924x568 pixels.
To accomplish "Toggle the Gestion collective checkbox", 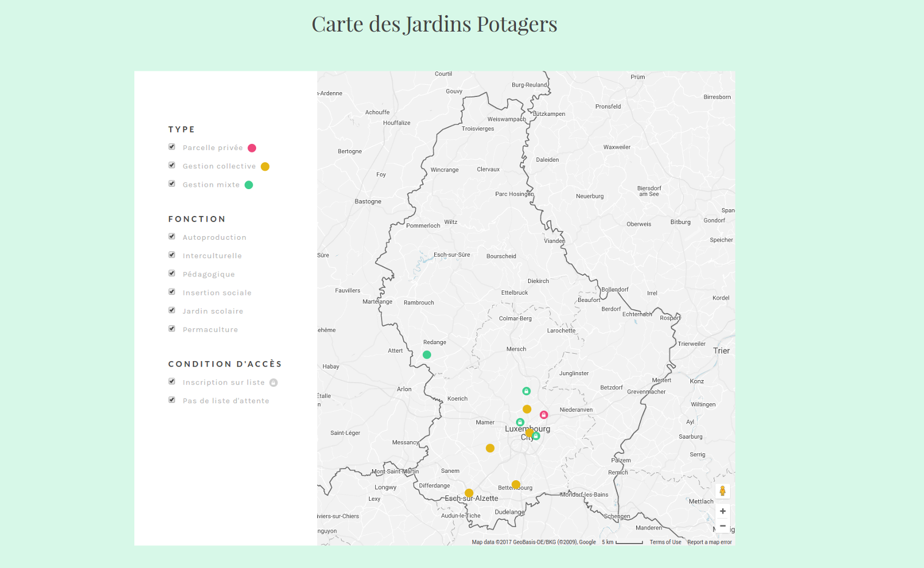I will click(172, 165).
